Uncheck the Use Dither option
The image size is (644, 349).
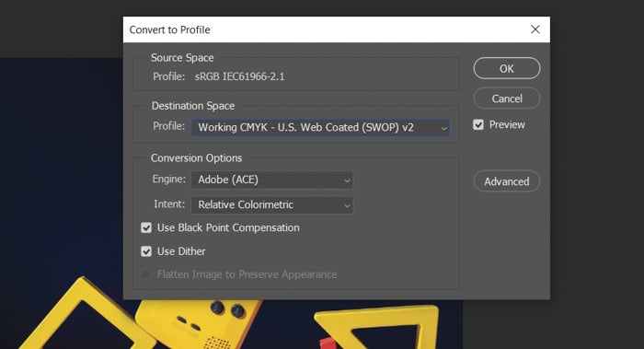[146, 251]
